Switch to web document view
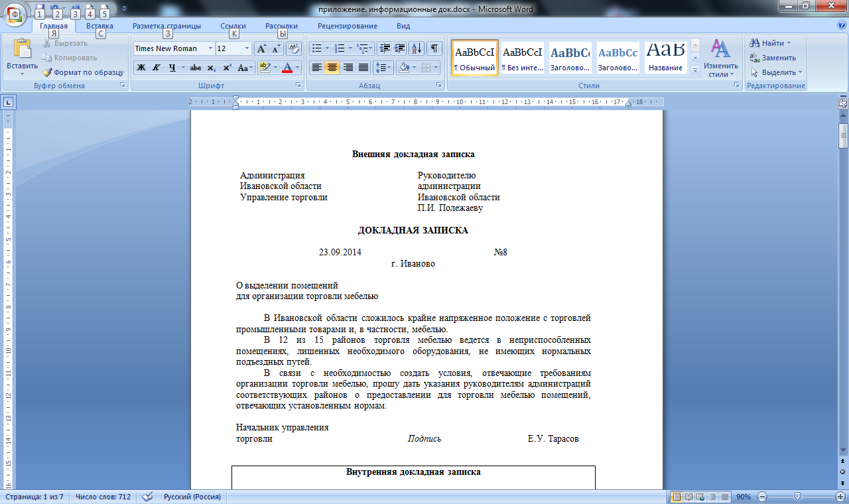This screenshot has width=849, height=504. point(700,497)
